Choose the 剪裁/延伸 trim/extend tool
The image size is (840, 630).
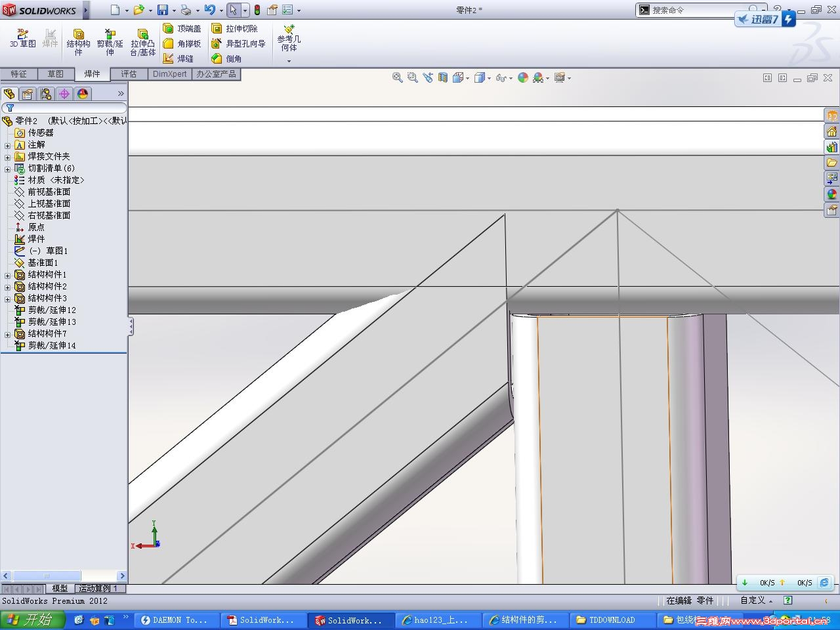pyautogui.click(x=110, y=42)
